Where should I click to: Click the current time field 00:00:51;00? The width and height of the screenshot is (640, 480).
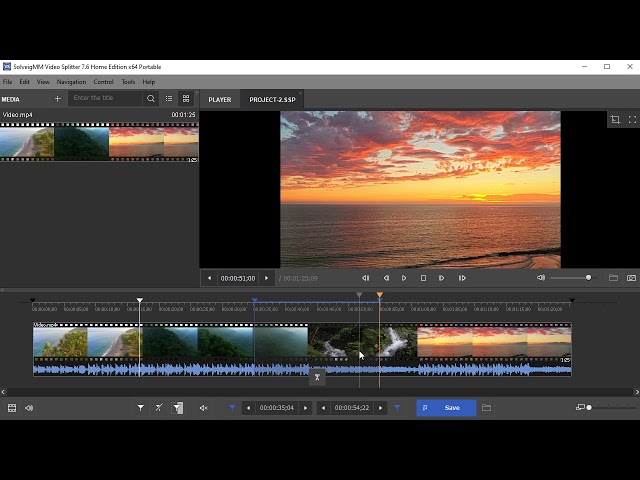(x=238, y=278)
